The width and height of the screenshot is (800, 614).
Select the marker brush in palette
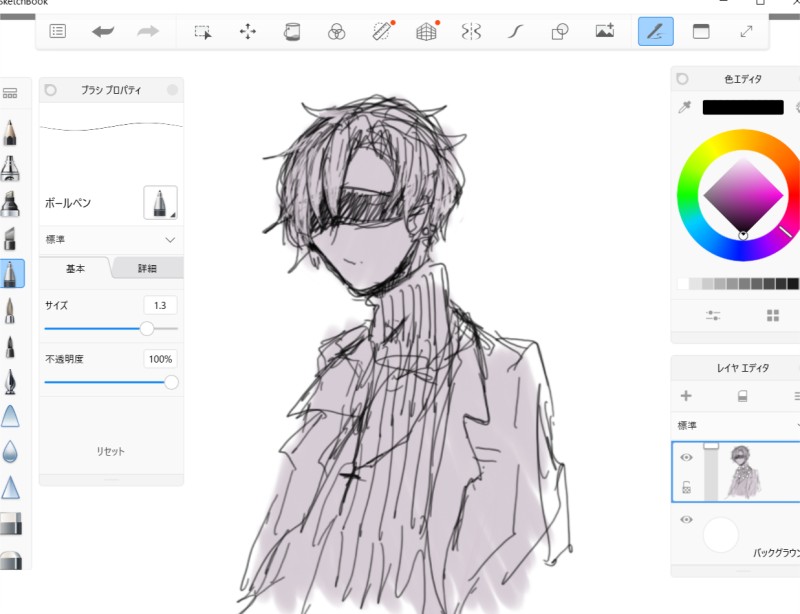(x=10, y=203)
